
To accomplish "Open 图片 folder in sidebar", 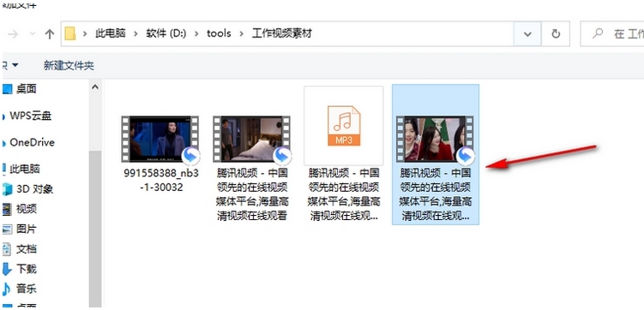I will coord(27,230).
